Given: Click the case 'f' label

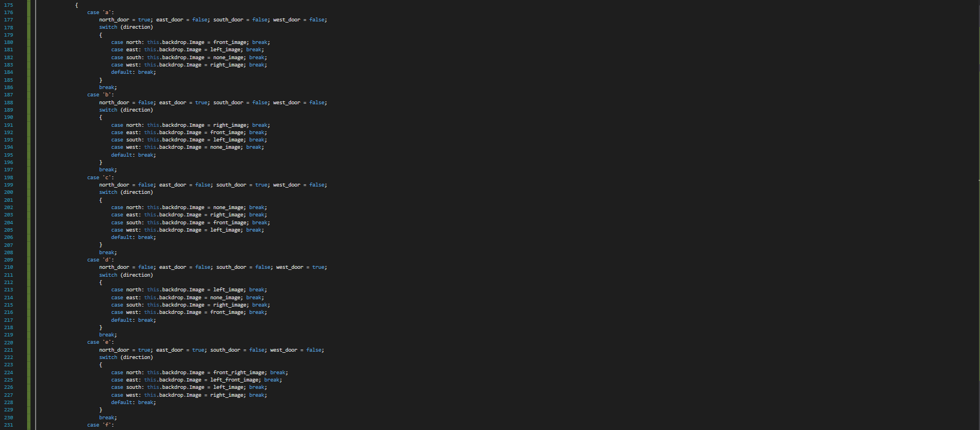Looking at the screenshot, I should click(x=100, y=425).
